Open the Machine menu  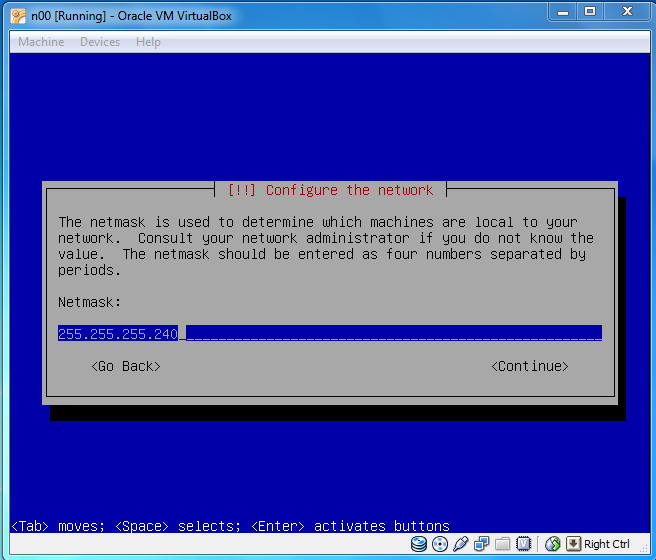click(41, 42)
